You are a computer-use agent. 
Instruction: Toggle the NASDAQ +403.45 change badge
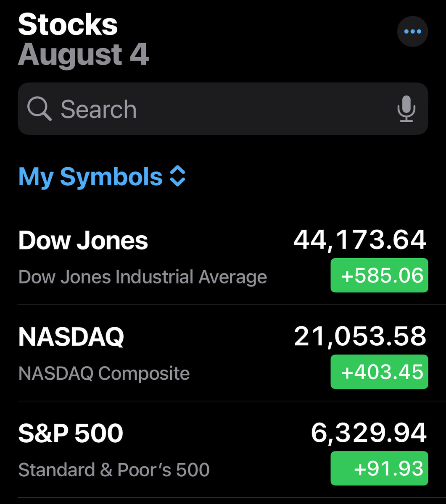[x=379, y=372]
